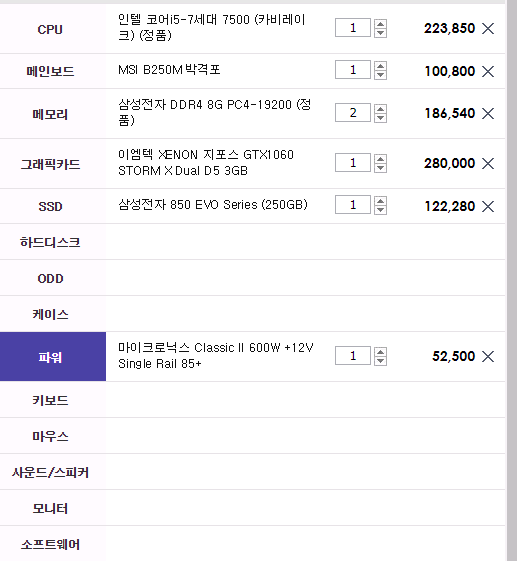Decrease memory quantity with down arrow

pyautogui.click(x=380, y=117)
